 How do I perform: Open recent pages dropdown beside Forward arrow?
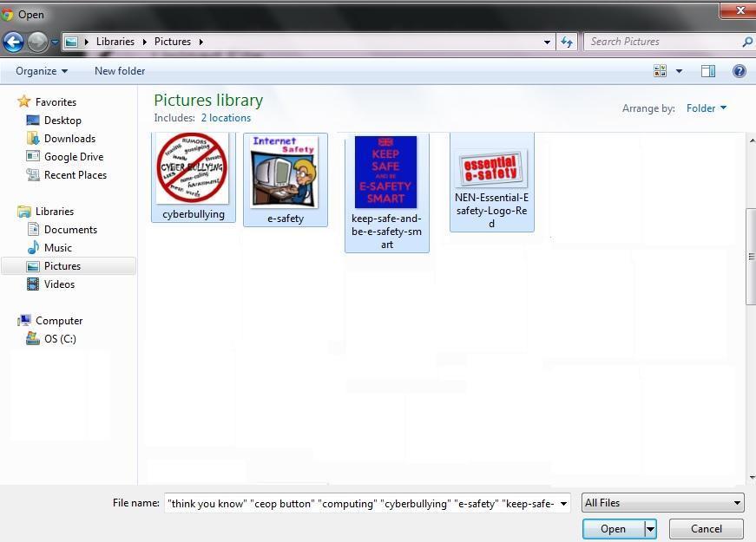[55, 42]
